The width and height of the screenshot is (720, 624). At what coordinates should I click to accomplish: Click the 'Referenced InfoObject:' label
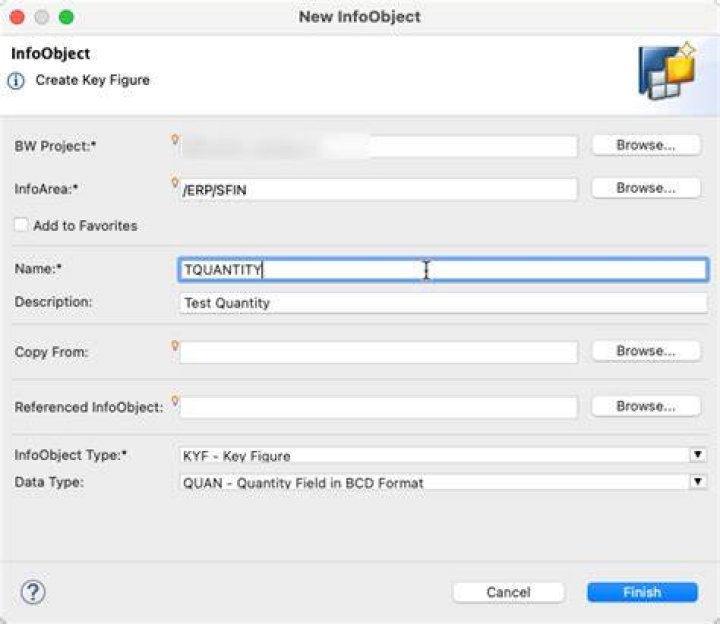(x=89, y=407)
